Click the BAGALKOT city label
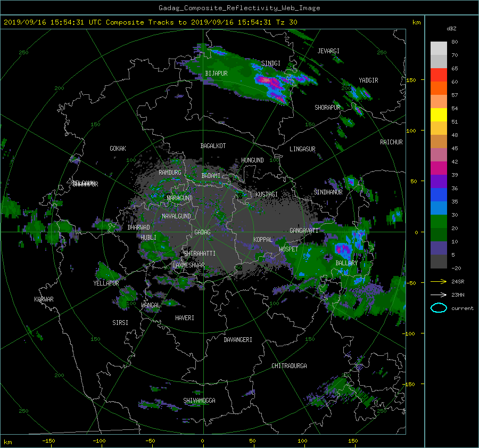The image size is (479, 448). coord(213,146)
